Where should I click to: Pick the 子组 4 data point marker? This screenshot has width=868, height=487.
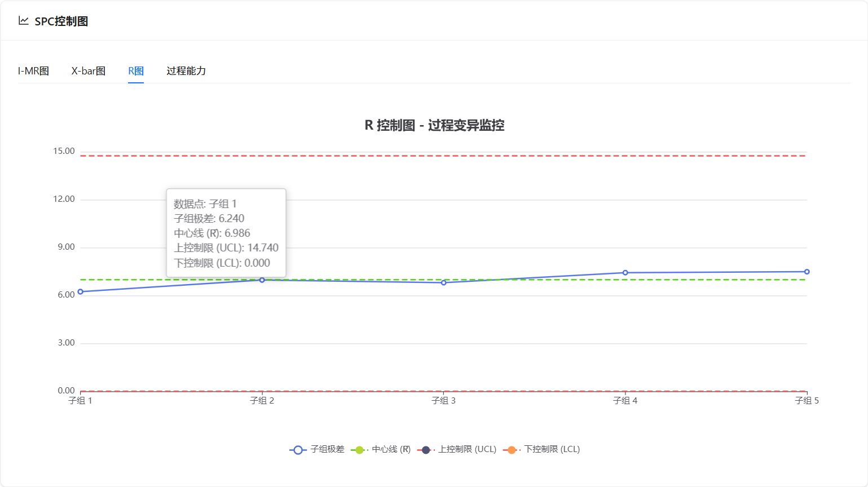pyautogui.click(x=625, y=273)
